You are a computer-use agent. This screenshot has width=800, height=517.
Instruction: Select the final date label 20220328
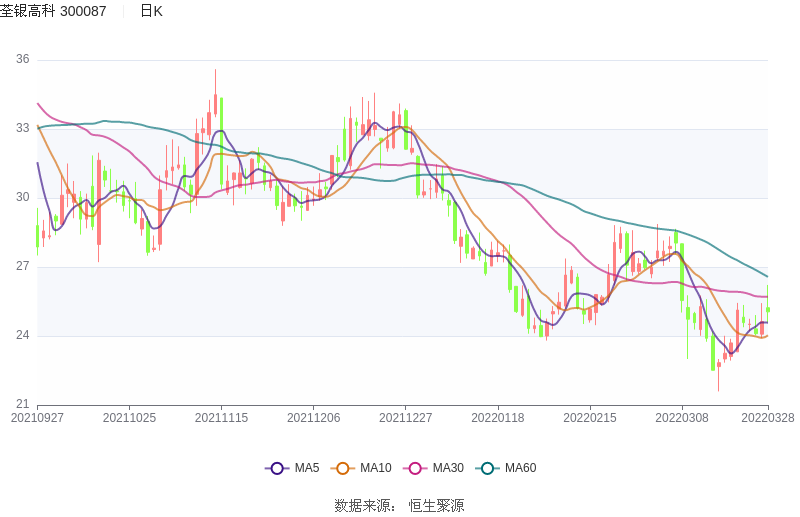coord(768,418)
